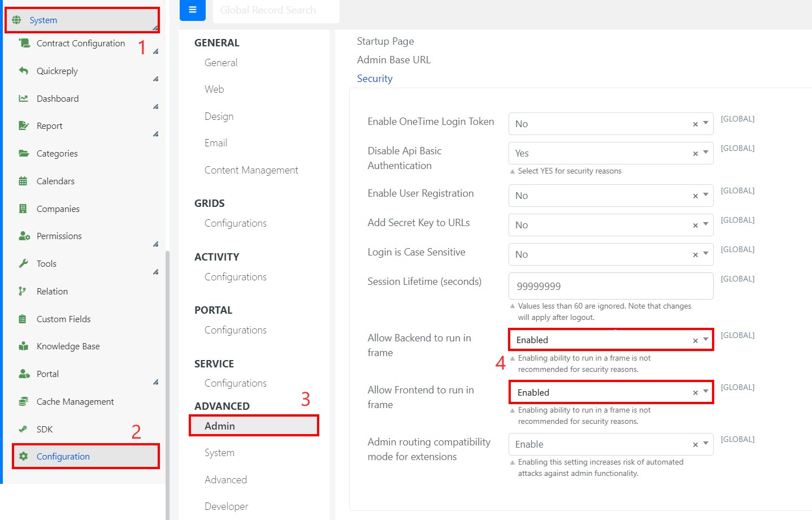Open the Content Management settings page
Screen dimensions: 812x520
point(251,170)
